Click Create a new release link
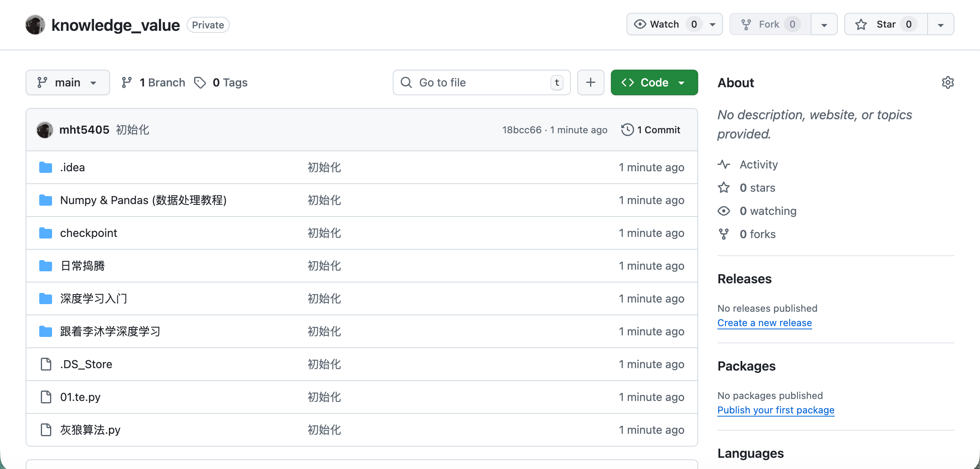 [x=764, y=323]
